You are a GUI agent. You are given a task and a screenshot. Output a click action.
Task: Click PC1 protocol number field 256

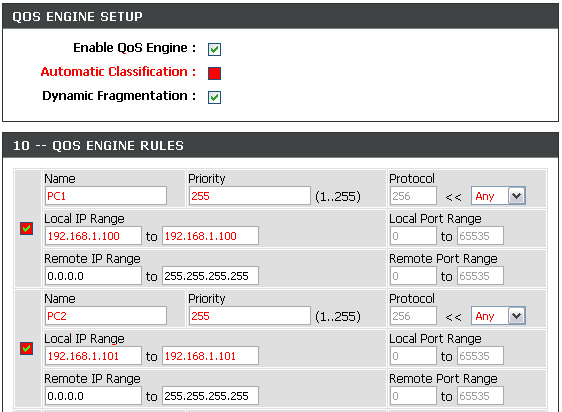413,196
